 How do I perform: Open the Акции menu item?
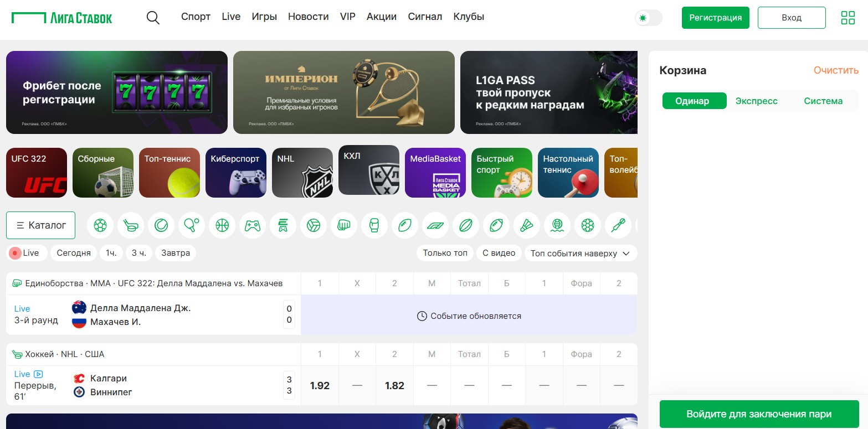[382, 17]
